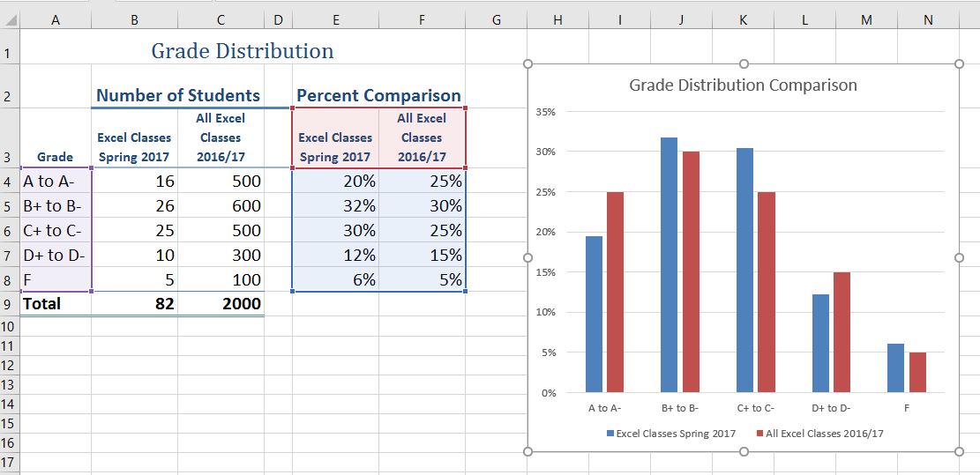Screen dimensions: 980x475
Task: Click the Percent Comparison heading
Action: click(x=378, y=95)
